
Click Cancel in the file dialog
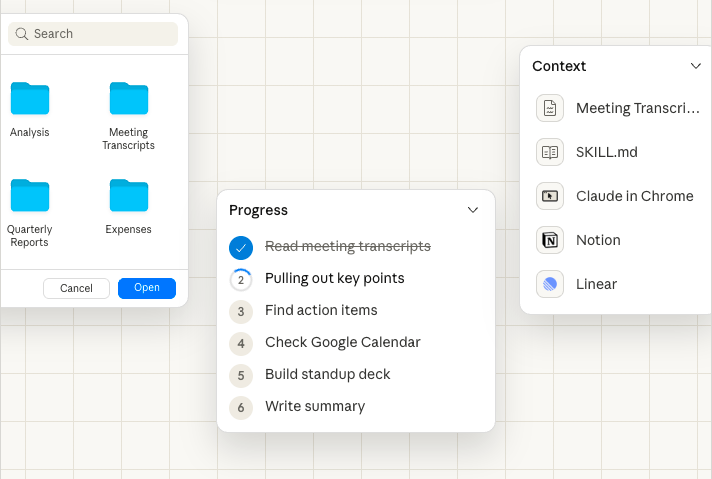(x=76, y=288)
